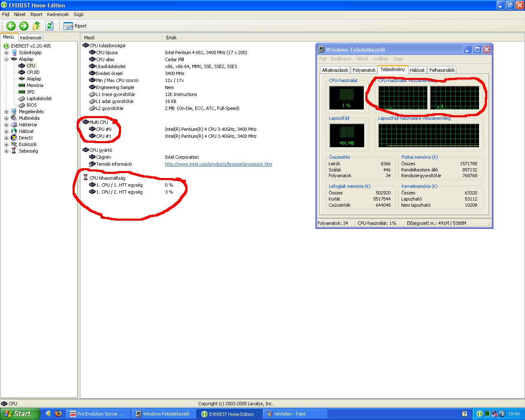Click the Firefox quick launch icon
This screenshot has height=420, width=525.
pyautogui.click(x=58, y=414)
